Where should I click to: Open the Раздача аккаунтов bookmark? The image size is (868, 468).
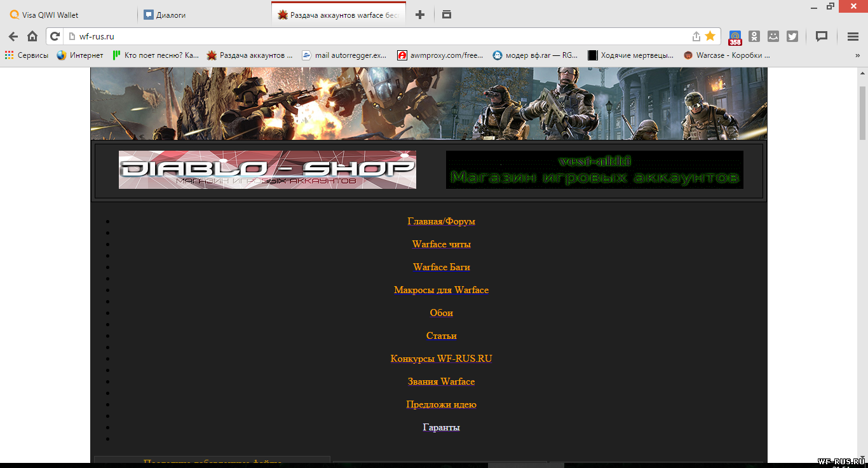(250, 55)
